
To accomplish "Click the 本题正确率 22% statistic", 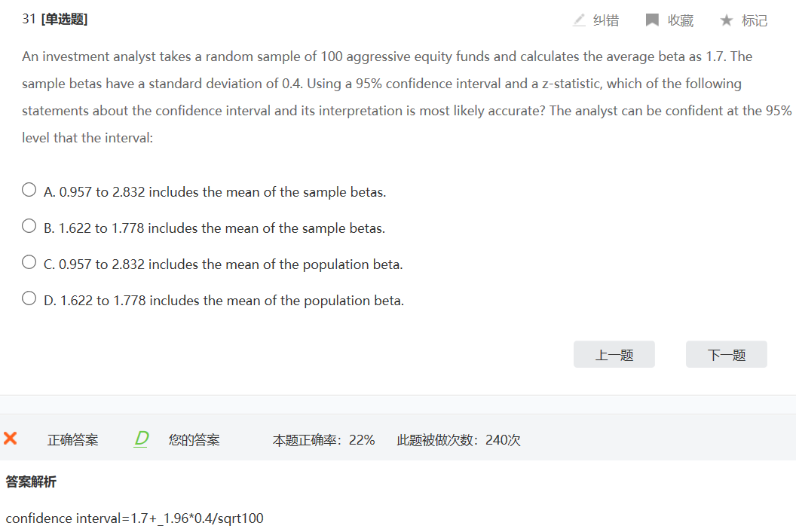I will [323, 440].
